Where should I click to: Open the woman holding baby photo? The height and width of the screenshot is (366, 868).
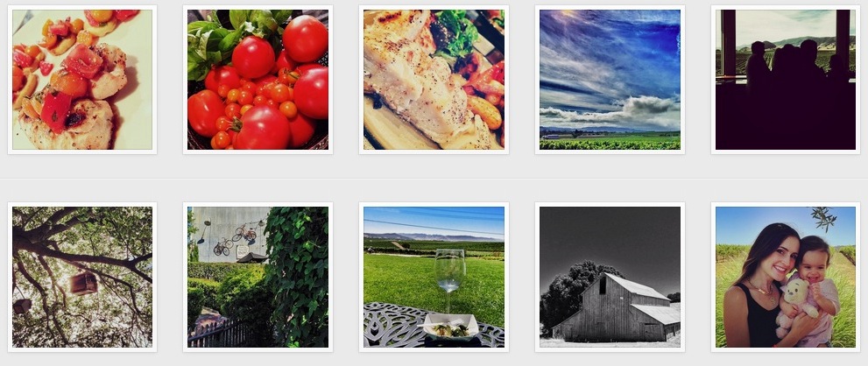786,277
